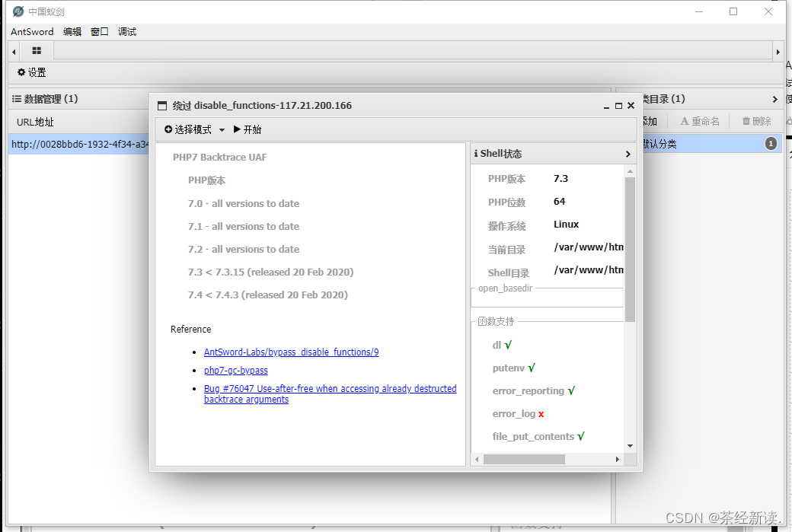Image resolution: width=792 pixels, height=532 pixels.
Task: Open AntSword-Labs bypass_disable_functions/9 link
Action: 291,352
